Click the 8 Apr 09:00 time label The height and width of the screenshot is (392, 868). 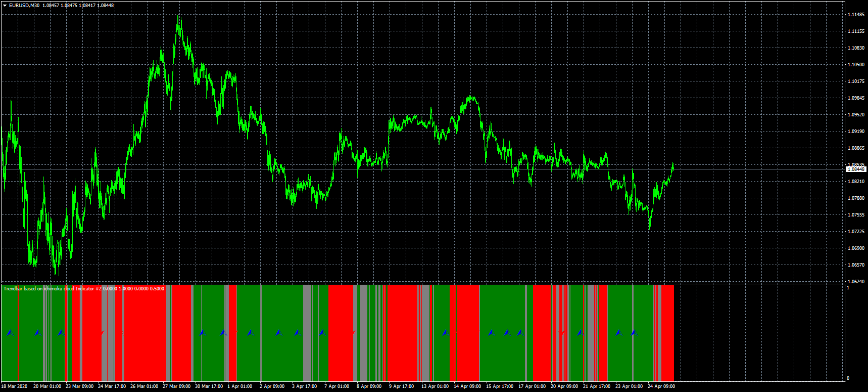[x=369, y=386]
